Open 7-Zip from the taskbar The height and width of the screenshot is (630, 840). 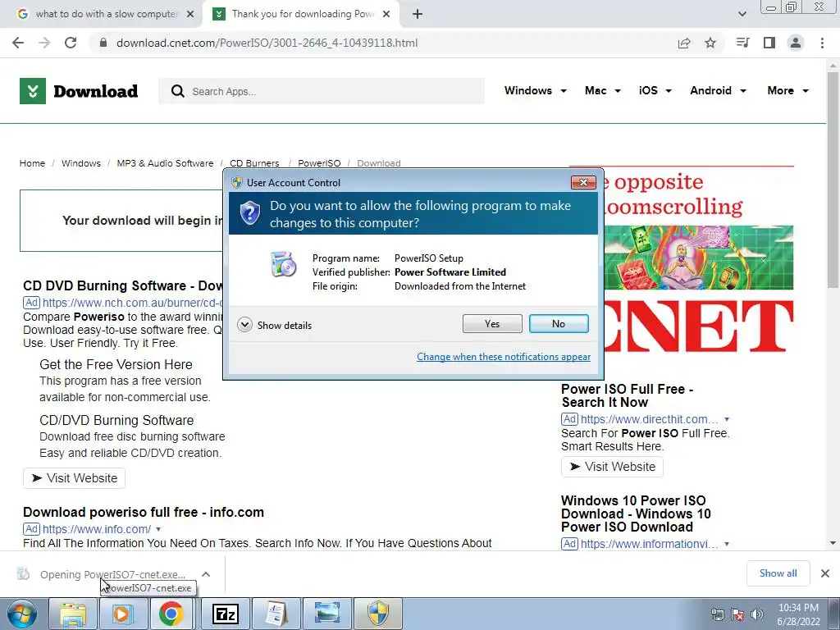pyautogui.click(x=225, y=614)
